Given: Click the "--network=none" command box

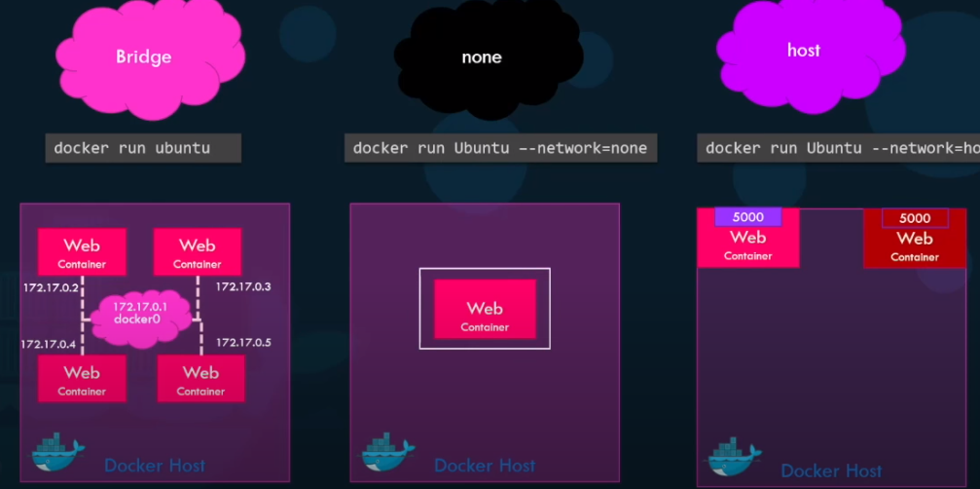Looking at the screenshot, I should pyautogui.click(x=500, y=149).
